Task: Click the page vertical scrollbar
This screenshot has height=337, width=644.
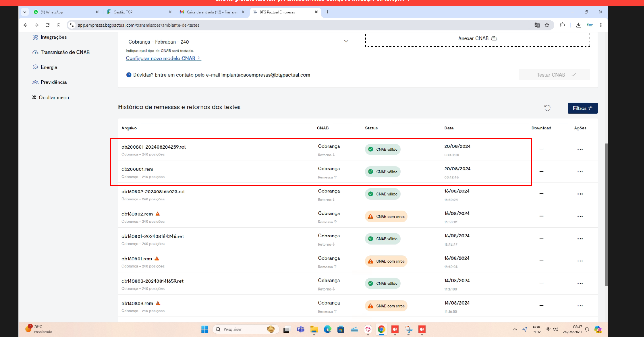Action: point(606,214)
